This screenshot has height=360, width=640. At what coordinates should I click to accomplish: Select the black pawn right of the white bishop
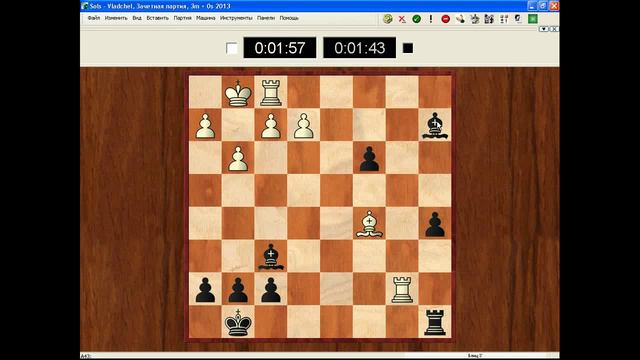(435, 224)
